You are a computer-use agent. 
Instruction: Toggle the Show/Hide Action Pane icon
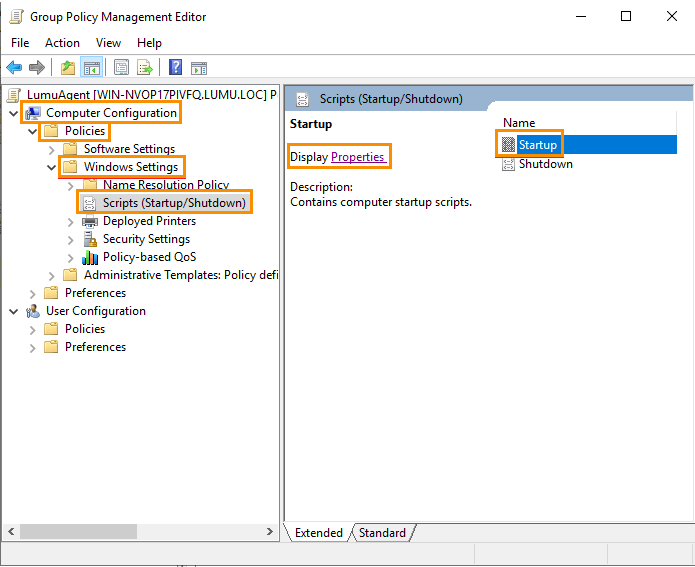pos(199,68)
